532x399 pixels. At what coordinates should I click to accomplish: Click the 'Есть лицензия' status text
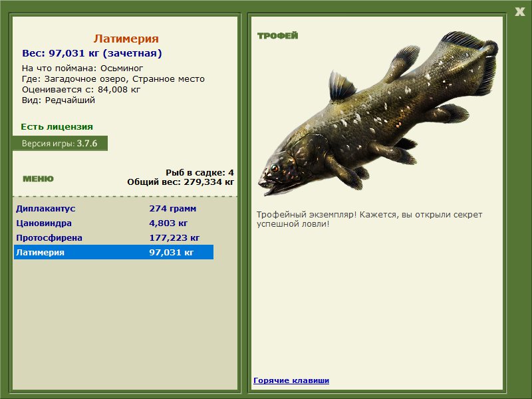[57, 127]
